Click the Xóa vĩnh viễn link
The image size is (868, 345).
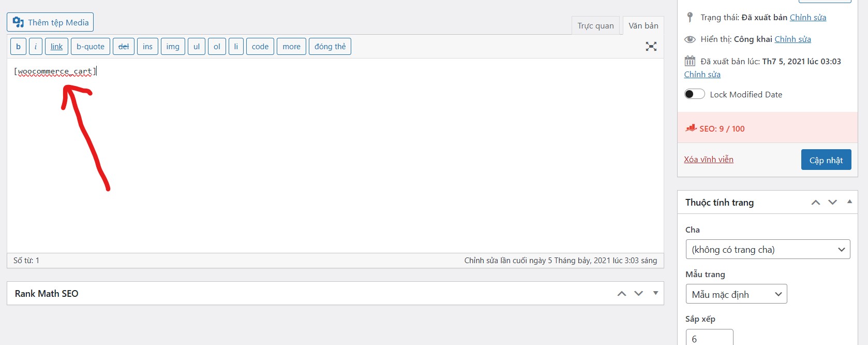pos(709,160)
